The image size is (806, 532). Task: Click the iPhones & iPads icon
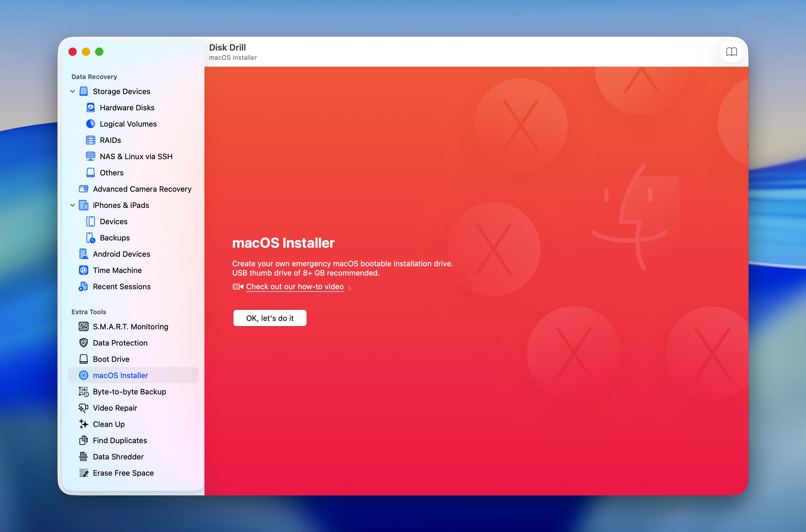click(83, 205)
